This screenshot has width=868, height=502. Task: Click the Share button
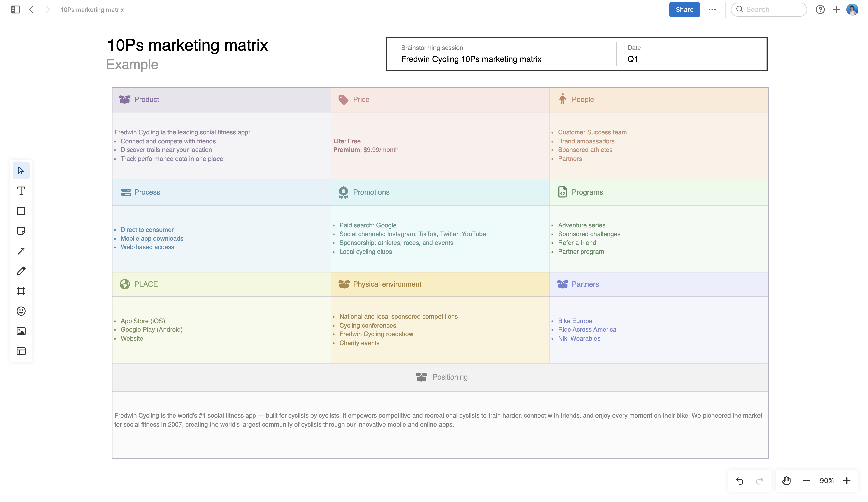[684, 9]
